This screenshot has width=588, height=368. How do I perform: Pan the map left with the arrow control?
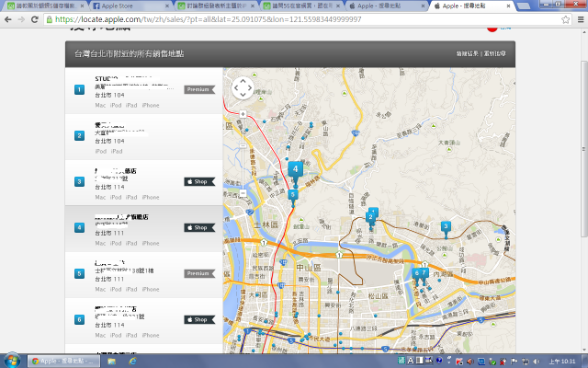[236, 87]
